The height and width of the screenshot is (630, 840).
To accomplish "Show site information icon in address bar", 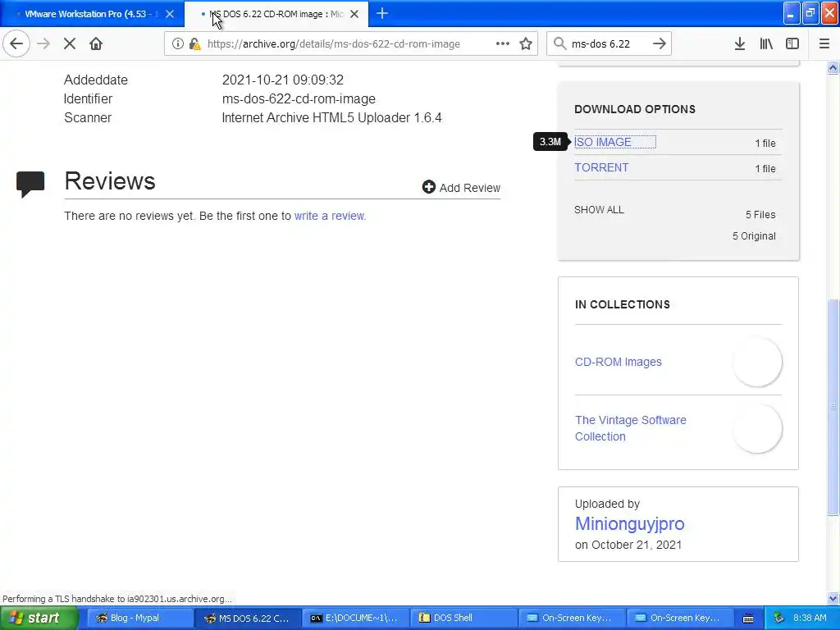I will click(x=178, y=44).
